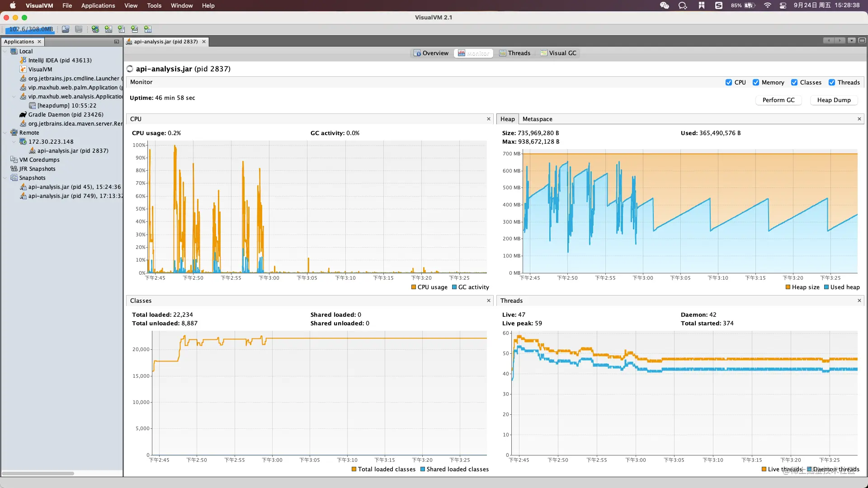The image size is (868, 488).
Task: Switch to the Threads tab
Action: point(514,53)
